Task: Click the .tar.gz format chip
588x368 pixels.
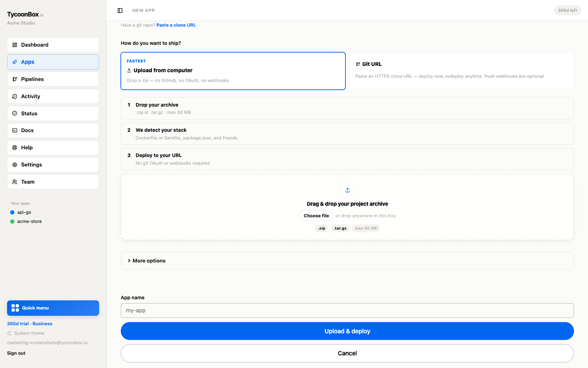Action: (340, 228)
